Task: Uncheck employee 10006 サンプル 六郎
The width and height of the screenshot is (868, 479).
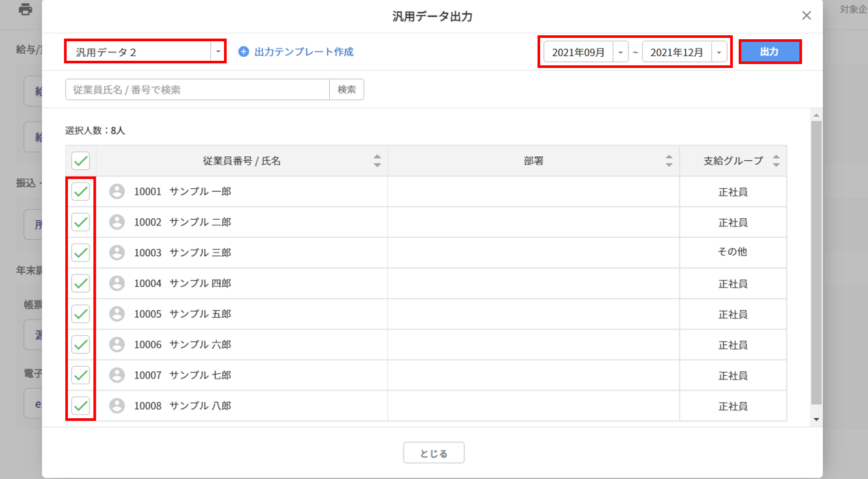Action: point(80,344)
